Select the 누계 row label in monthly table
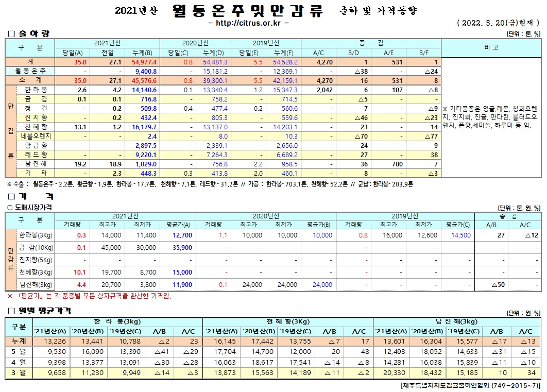Viewport: 547px width, 392px height. coord(15,341)
